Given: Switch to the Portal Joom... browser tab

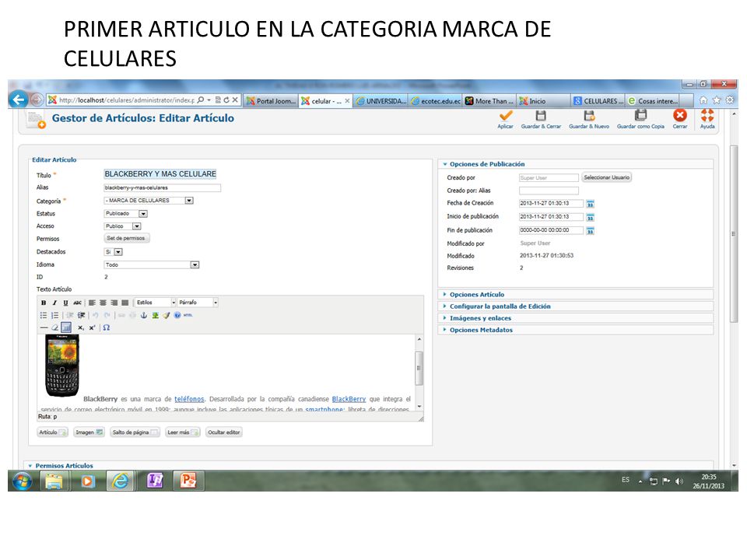Looking at the screenshot, I should [x=271, y=101].
